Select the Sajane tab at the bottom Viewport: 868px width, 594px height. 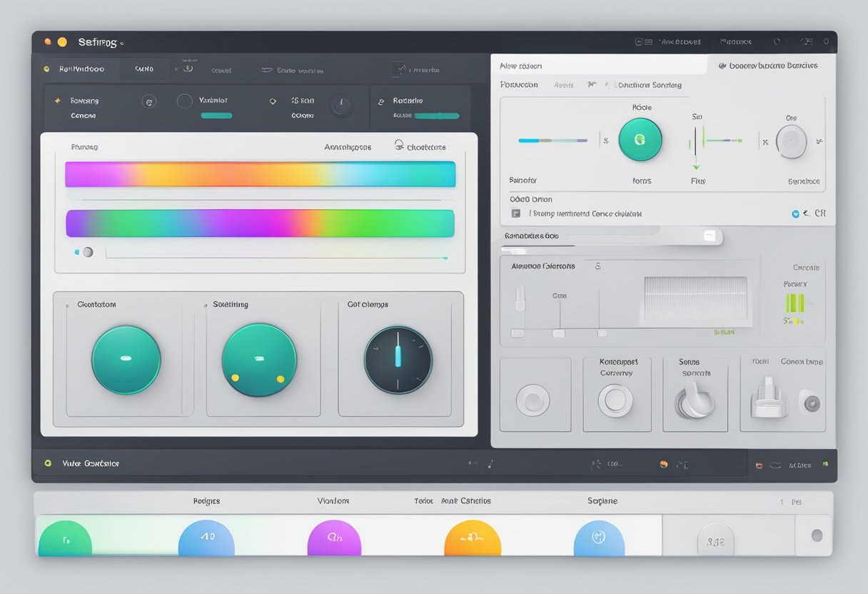pos(602,500)
